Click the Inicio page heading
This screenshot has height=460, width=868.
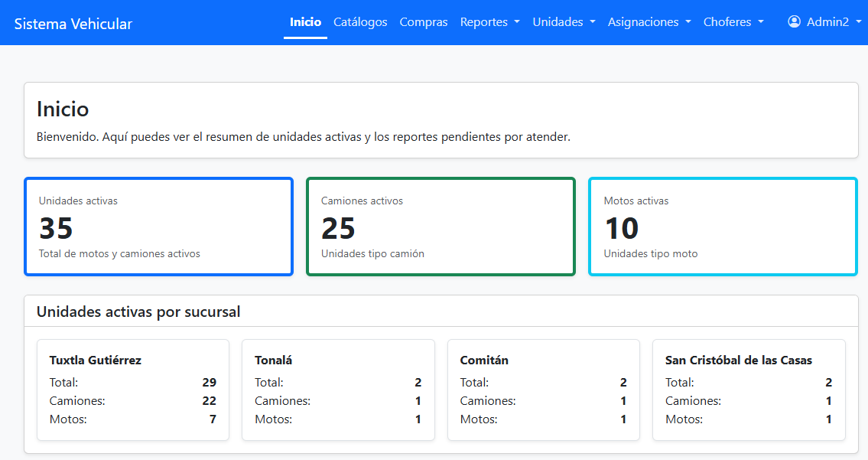tap(63, 109)
